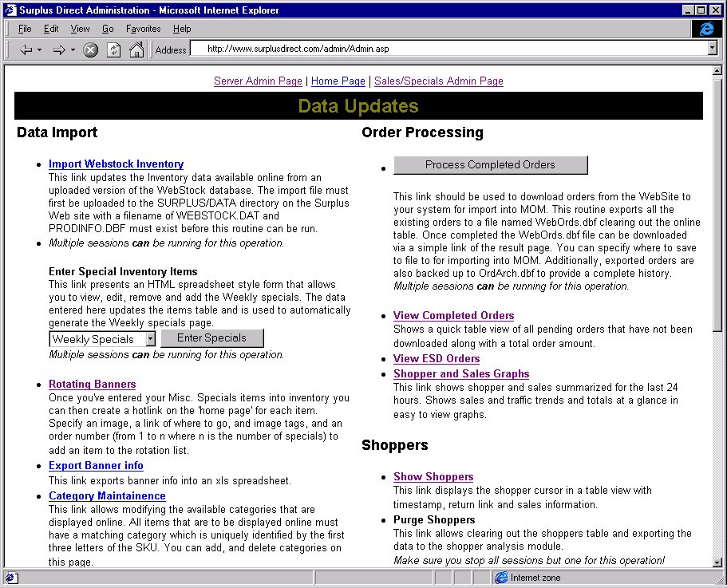
Task: Stop page loading with the Stop icon
Action: click(90, 49)
